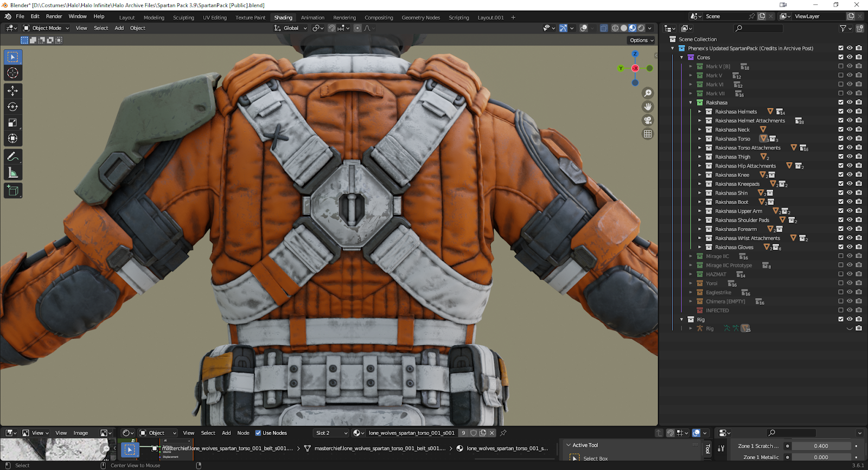Select the Move tool in the viewport toolbar

(13, 91)
